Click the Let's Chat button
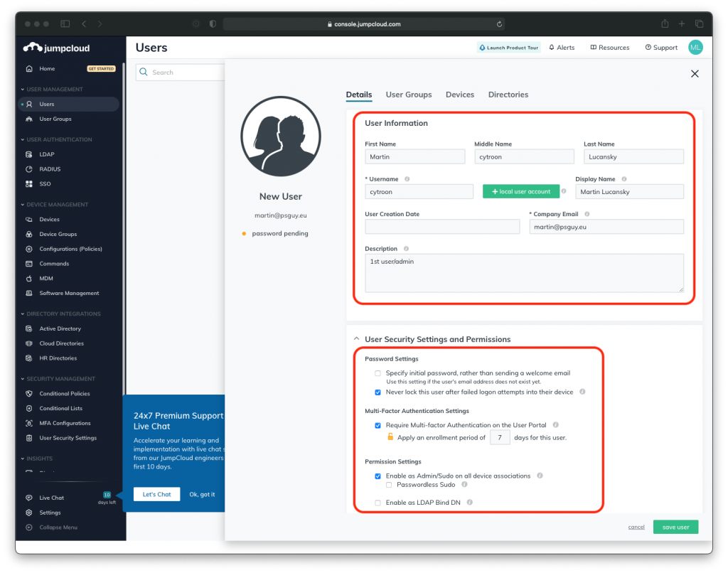Screen dimensions: 728x573 (156, 494)
